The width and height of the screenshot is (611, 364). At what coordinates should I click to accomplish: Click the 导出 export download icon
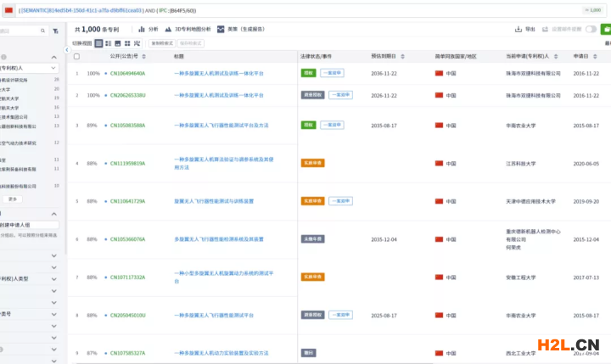pyautogui.click(x=524, y=29)
